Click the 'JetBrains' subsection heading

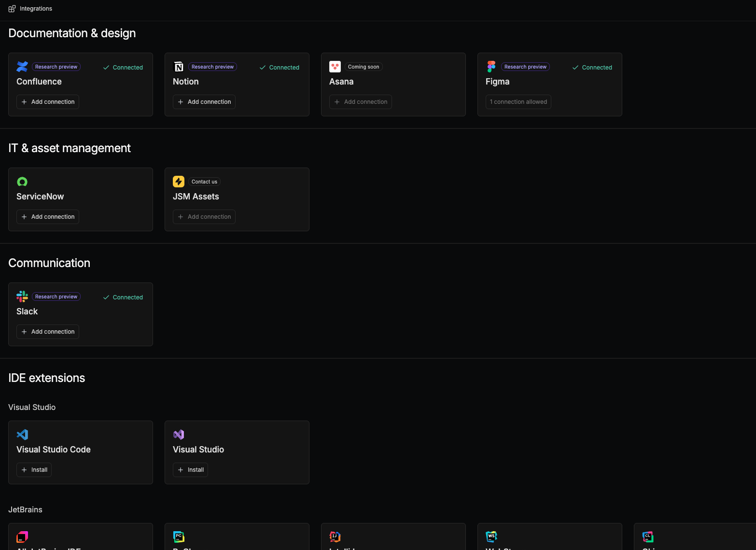(x=25, y=509)
